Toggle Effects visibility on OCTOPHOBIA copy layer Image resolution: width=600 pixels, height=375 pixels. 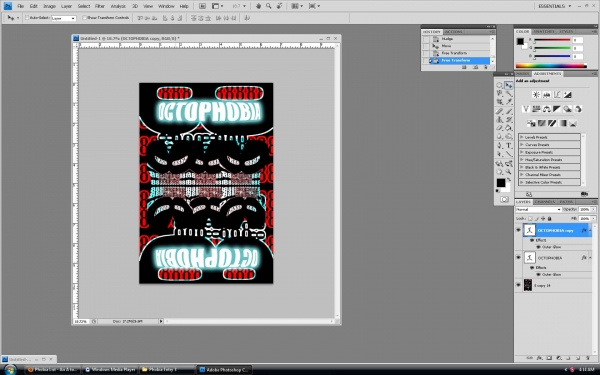pyautogui.click(x=532, y=240)
